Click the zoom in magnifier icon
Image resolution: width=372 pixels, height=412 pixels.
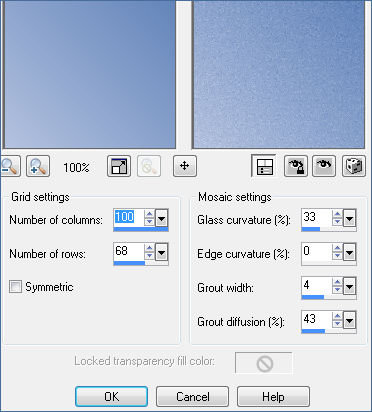click(x=38, y=166)
